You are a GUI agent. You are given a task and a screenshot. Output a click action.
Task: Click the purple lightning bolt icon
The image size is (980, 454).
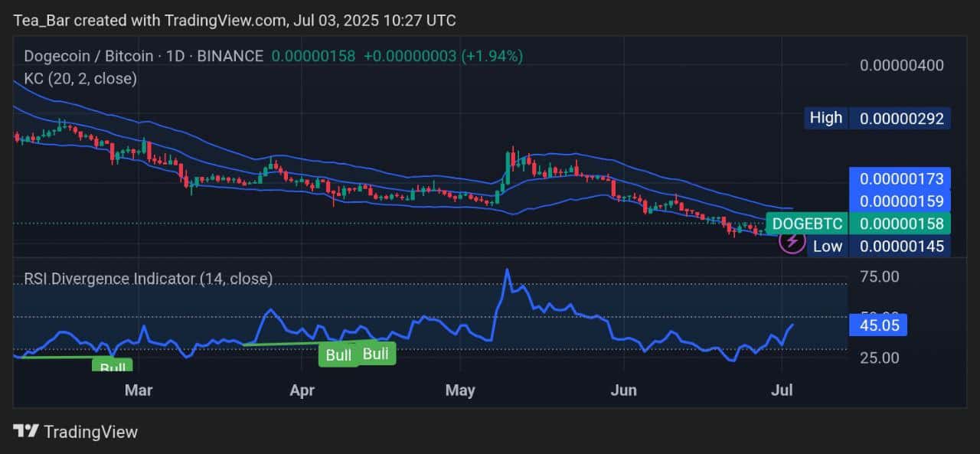pos(792,243)
